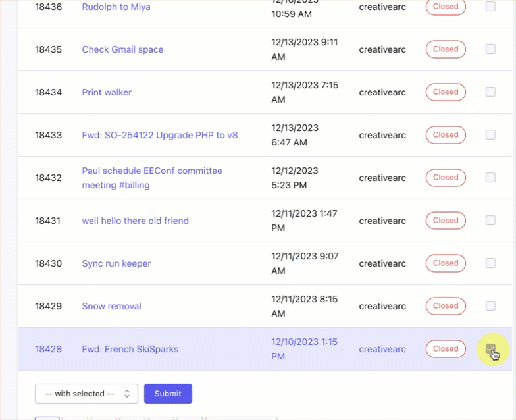Click the 'Snow removal' title link
Viewport: 516px width, 420px height.
click(x=111, y=306)
